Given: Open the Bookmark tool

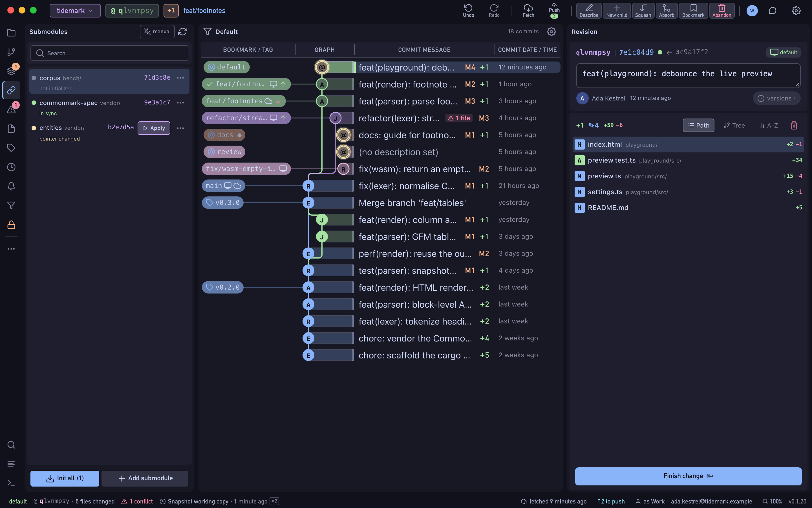Looking at the screenshot, I should click(x=693, y=10).
